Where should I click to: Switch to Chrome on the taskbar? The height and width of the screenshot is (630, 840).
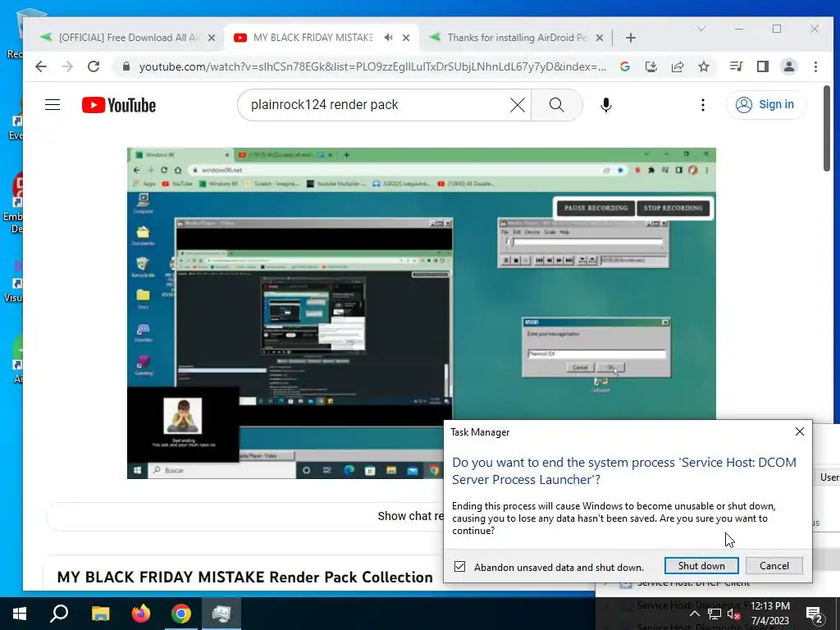181,614
